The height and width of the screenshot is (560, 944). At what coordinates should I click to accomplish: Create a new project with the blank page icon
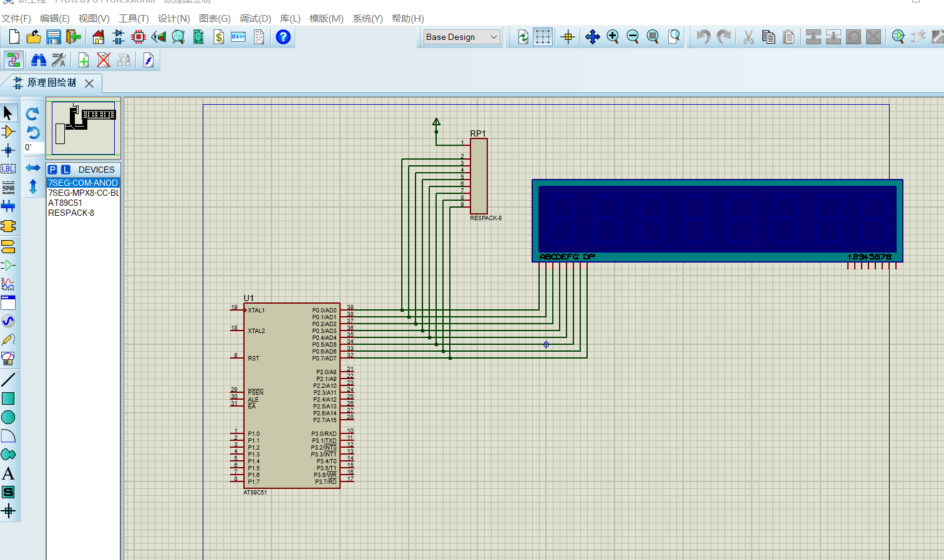point(14,37)
